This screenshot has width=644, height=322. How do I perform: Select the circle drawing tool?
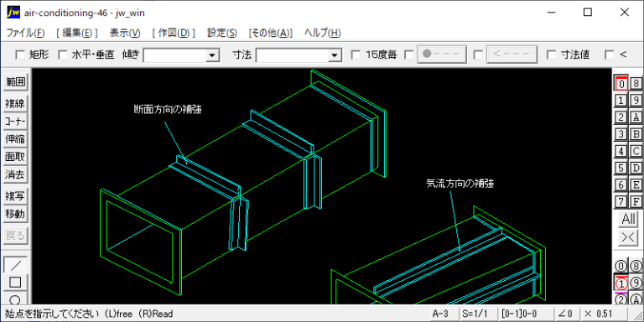coord(15,299)
